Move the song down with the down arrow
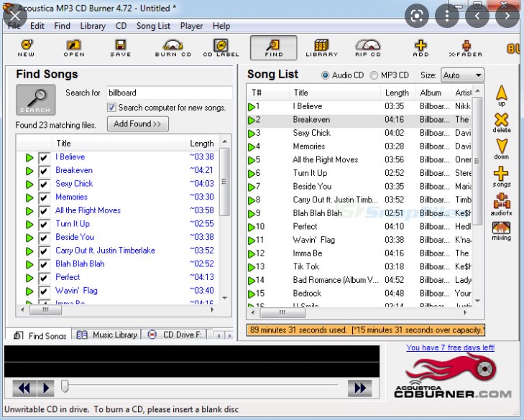Image resolution: width=524 pixels, height=420 pixels. click(502, 149)
